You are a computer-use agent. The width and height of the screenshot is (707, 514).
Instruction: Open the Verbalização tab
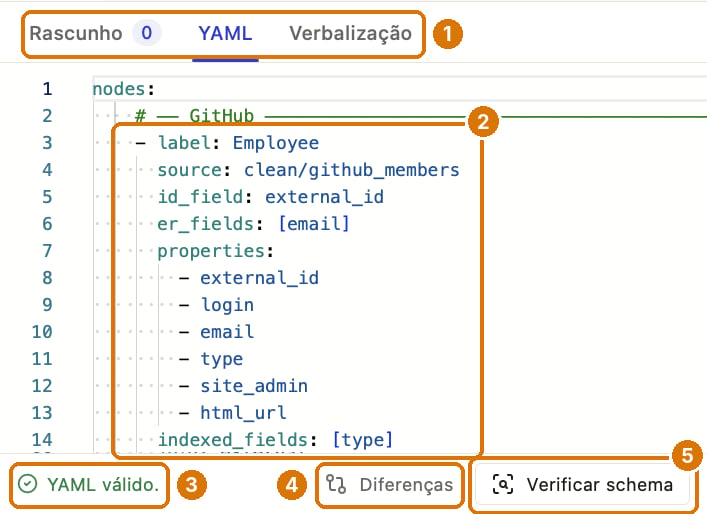[x=350, y=33]
